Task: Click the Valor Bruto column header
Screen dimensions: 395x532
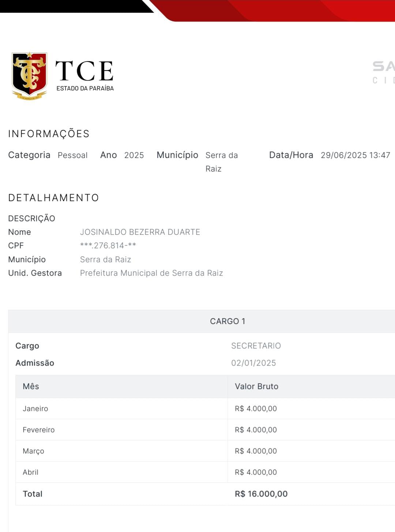Action: [256, 386]
